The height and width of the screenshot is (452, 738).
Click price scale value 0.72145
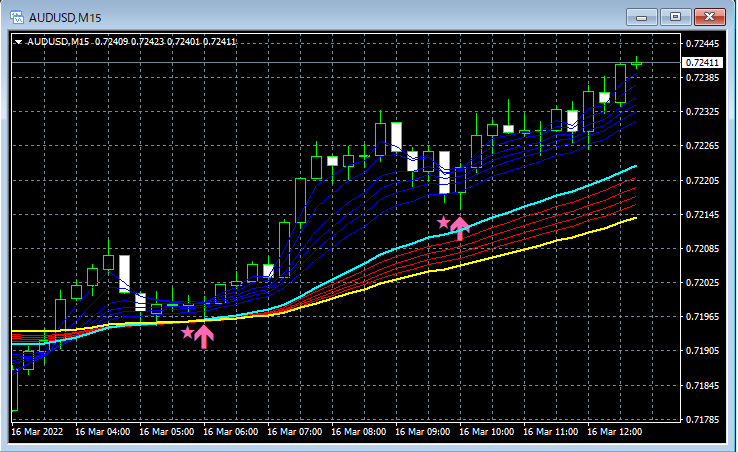[702, 215]
